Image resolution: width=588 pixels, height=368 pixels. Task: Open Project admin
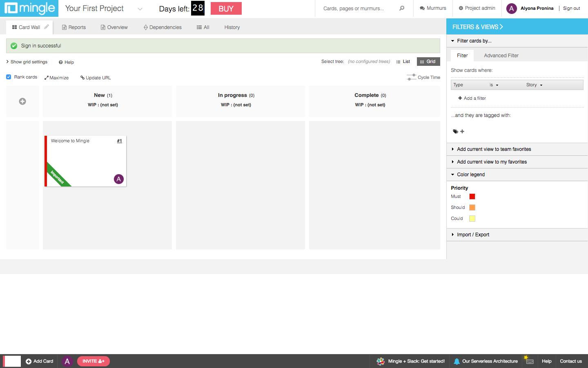coord(477,8)
